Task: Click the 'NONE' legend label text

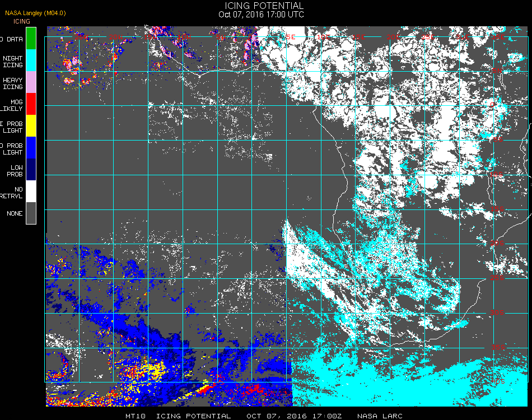Action: pos(15,213)
